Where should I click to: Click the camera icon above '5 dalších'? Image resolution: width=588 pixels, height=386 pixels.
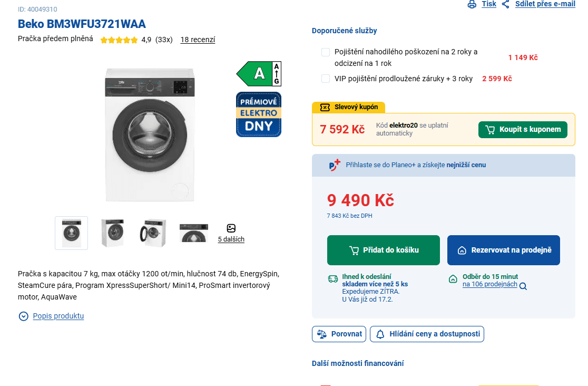point(231,228)
